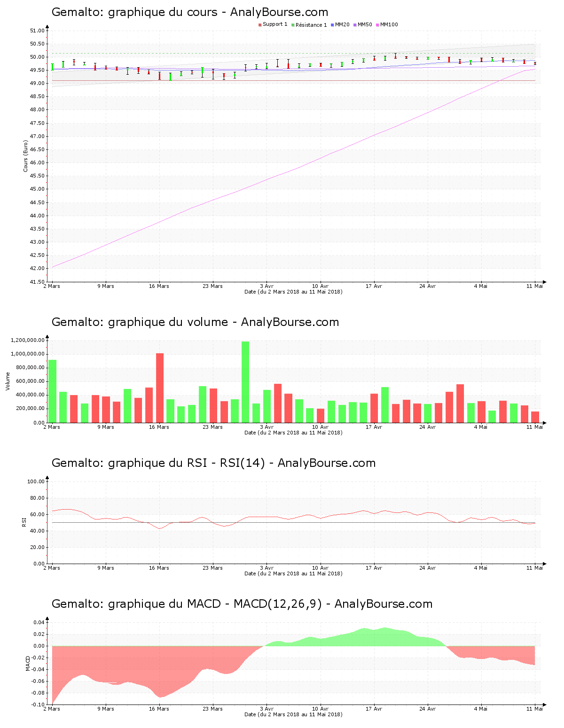Click the first green volume bar at 2 Mars
Image resolution: width=564 pixels, height=728 pixels.
pyautogui.click(x=52, y=391)
